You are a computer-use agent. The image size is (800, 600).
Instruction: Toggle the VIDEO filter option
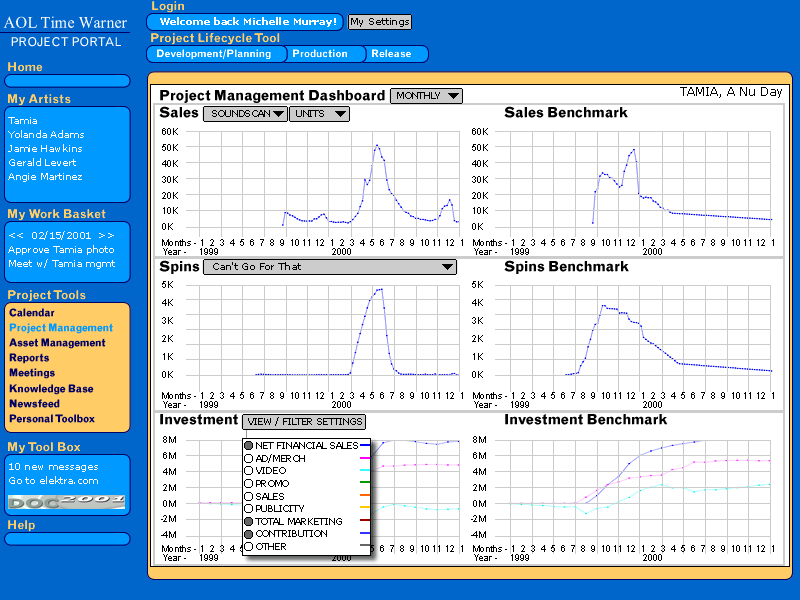[249, 471]
